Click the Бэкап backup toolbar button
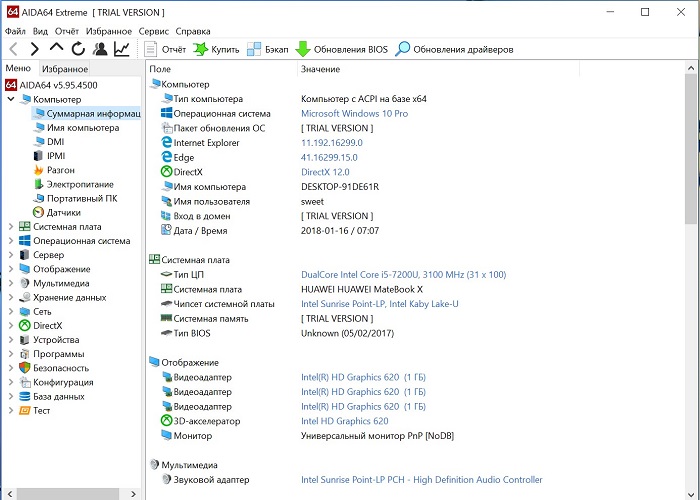The image size is (700, 500). [268, 50]
